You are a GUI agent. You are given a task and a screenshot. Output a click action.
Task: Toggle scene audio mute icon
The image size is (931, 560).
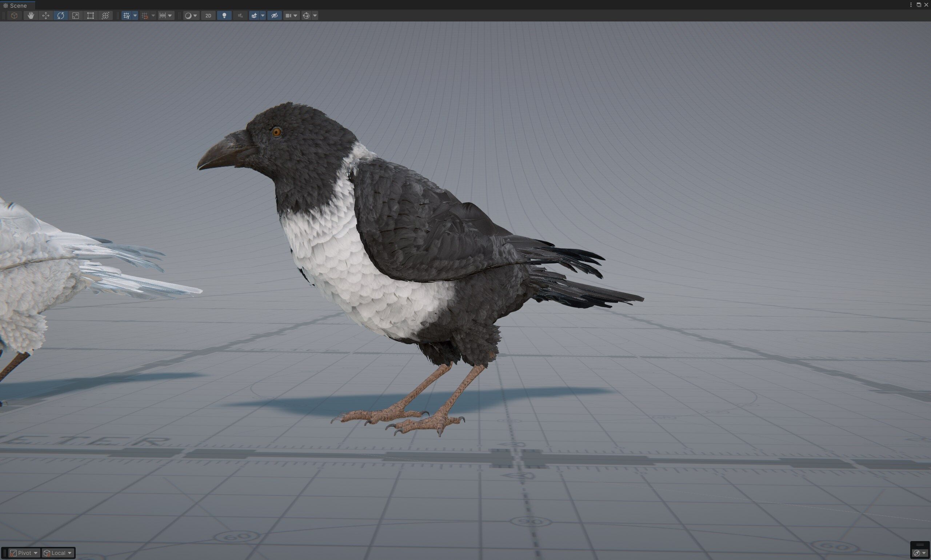point(240,16)
